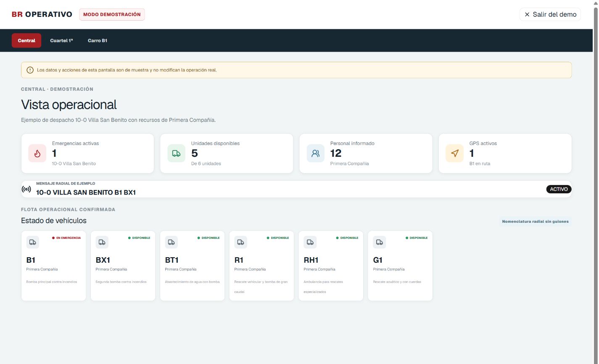Select the Central tab
The width and height of the screenshot is (599, 364).
(26, 40)
